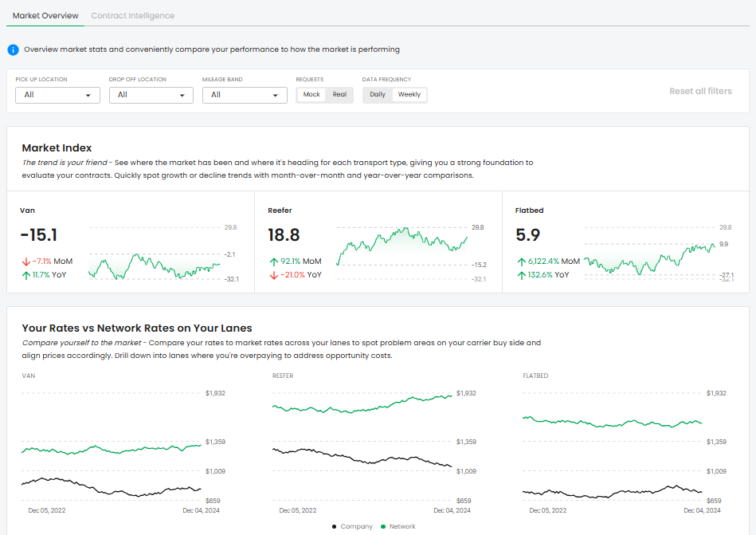Click the -15.2 label on Reefer sparkline
This screenshot has width=756, height=535.
(x=479, y=265)
